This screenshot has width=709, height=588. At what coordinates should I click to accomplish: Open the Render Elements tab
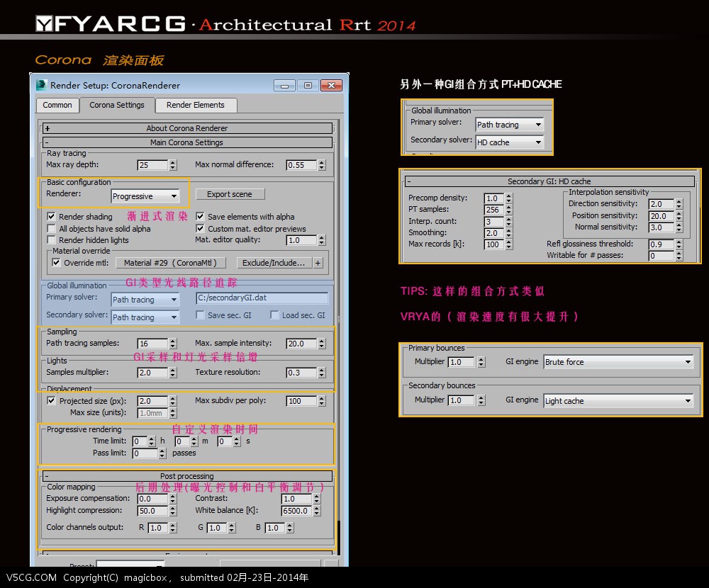pyautogui.click(x=196, y=105)
